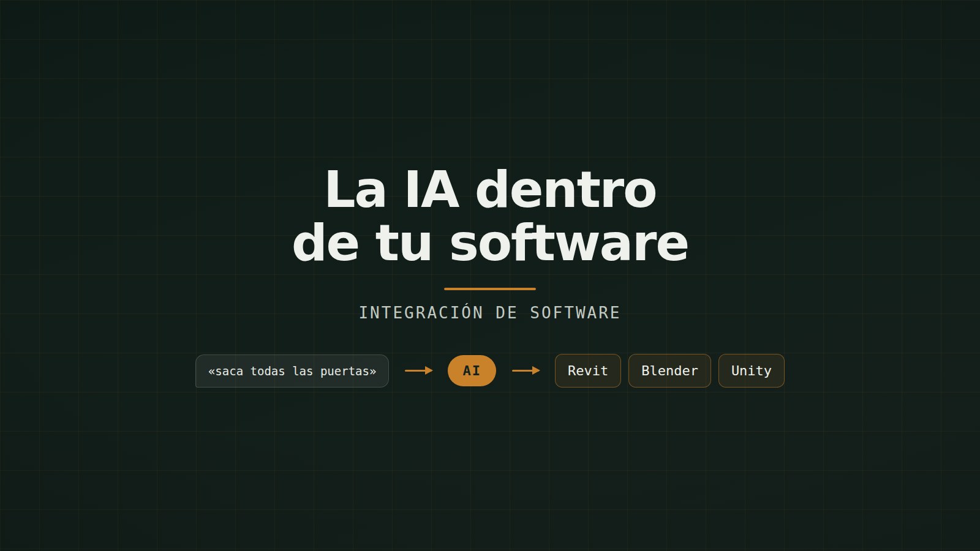This screenshot has height=551, width=980.
Task: Click the heading "La IA dentro de tu software"
Action: [x=490, y=216]
